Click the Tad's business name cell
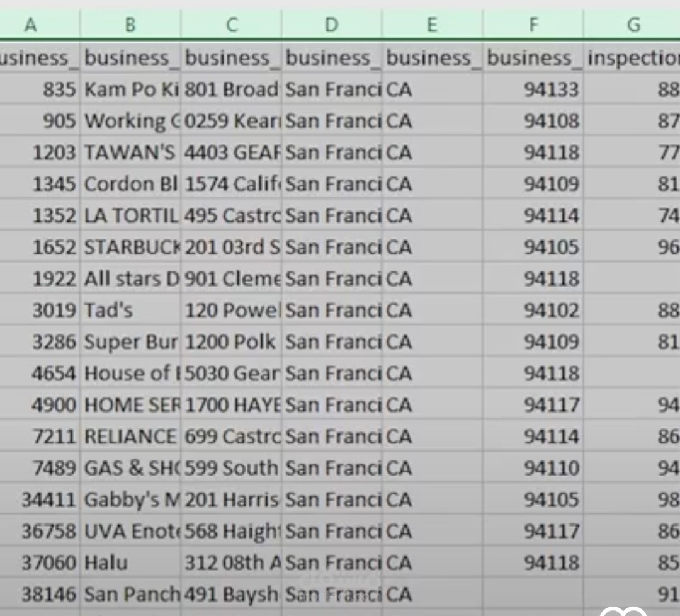 (x=130, y=310)
